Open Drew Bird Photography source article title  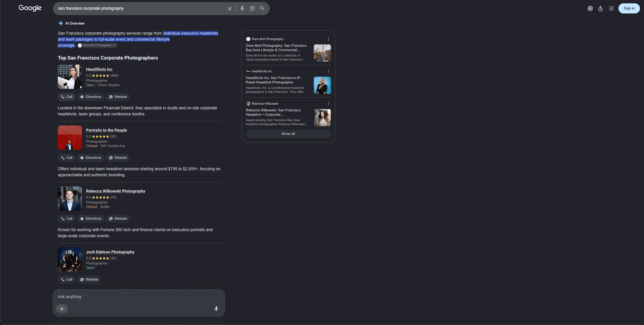276,48
